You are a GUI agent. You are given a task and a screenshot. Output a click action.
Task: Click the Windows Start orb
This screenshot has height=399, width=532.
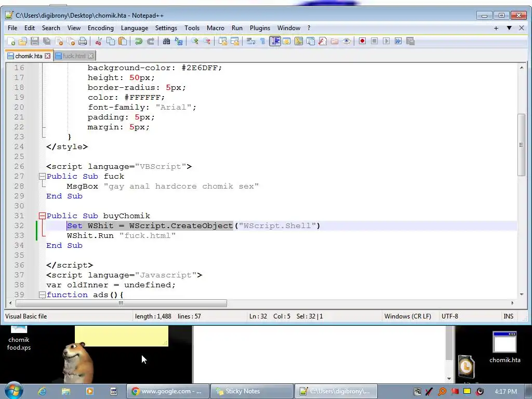coord(14,391)
